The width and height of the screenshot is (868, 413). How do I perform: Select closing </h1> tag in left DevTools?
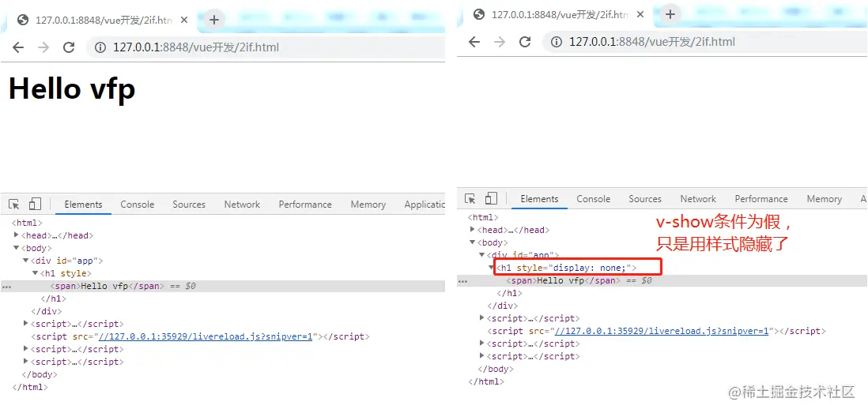coord(53,298)
